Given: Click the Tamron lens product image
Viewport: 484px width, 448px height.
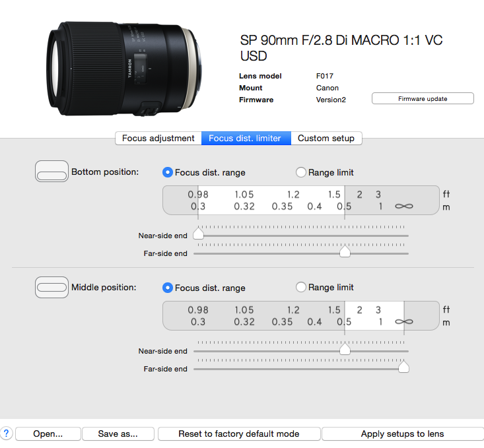Looking at the screenshot, I should (x=124, y=69).
